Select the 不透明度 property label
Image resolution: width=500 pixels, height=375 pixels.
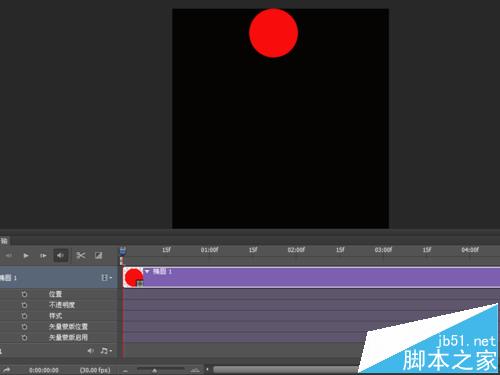pyautogui.click(x=62, y=305)
